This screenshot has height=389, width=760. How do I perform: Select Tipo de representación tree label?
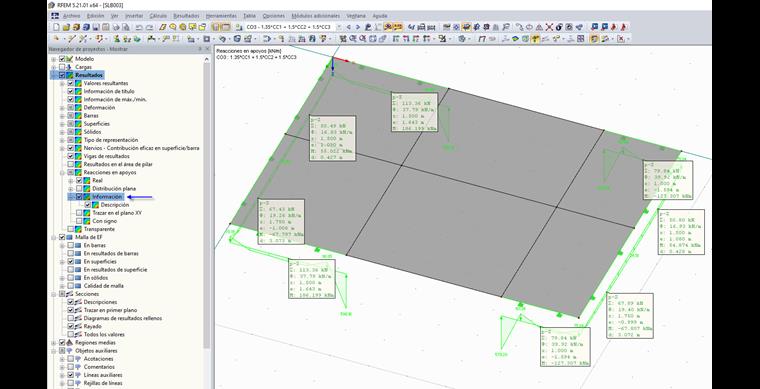click(x=111, y=140)
